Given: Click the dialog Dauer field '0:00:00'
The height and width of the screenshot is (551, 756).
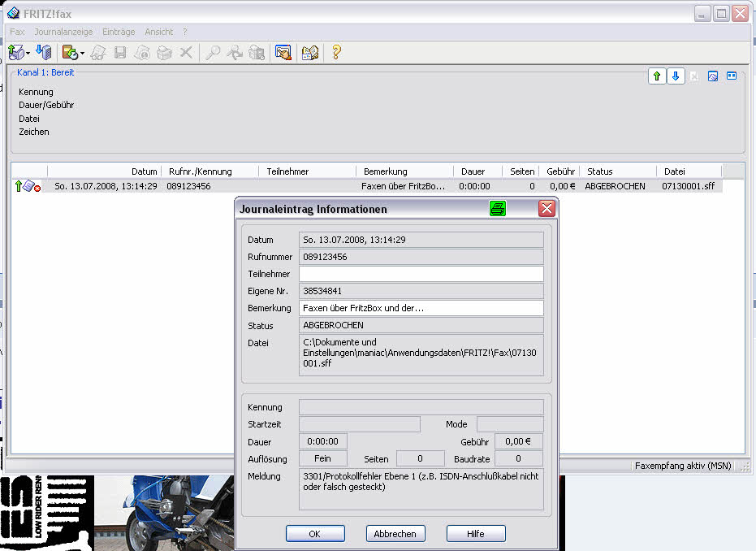Looking at the screenshot, I should (x=322, y=441).
